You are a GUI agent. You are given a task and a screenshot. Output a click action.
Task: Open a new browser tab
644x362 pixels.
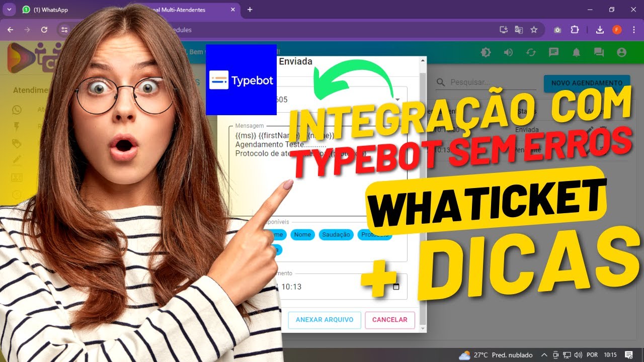coord(250,10)
